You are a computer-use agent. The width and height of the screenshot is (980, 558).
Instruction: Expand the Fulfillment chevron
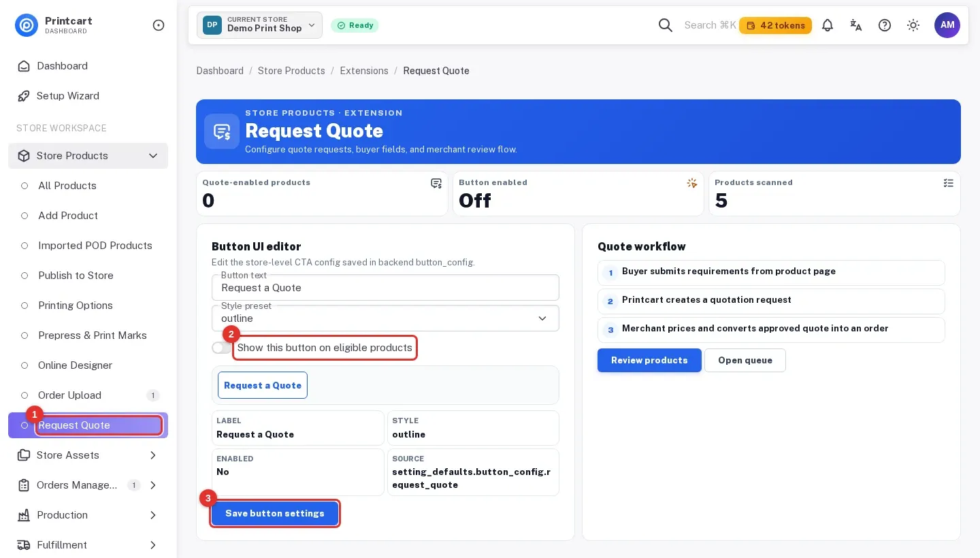153,545
